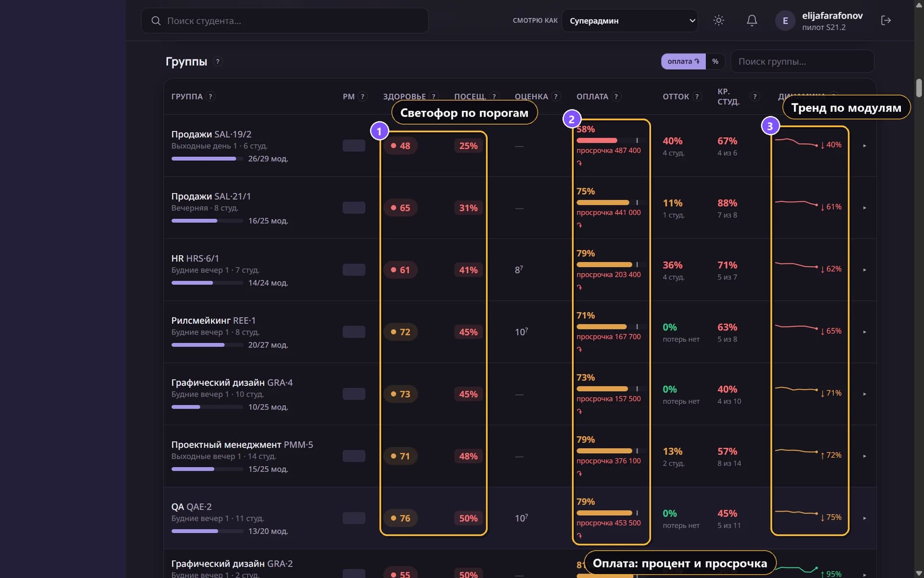Click РМ placeholder in QA QAE·2 row
924x578 pixels.
(354, 518)
